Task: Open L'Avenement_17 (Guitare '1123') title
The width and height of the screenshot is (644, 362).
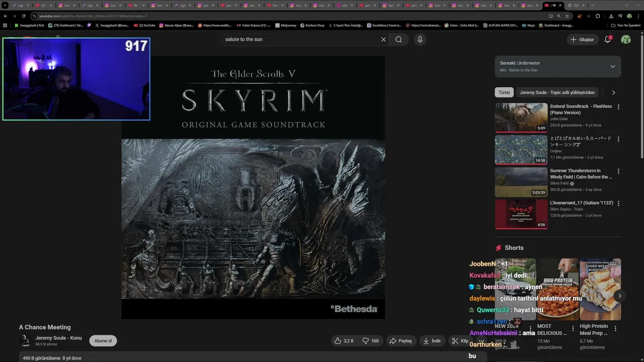Action: point(582,203)
